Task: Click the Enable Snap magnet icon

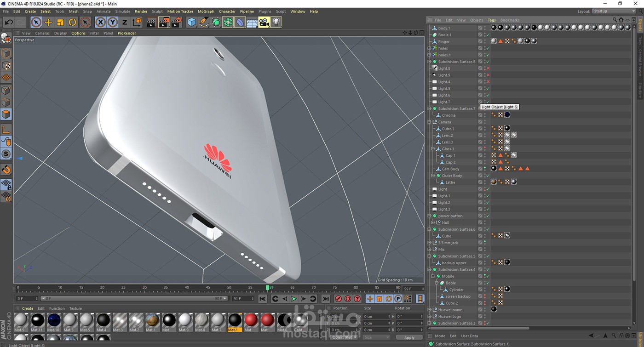Action: [6, 170]
